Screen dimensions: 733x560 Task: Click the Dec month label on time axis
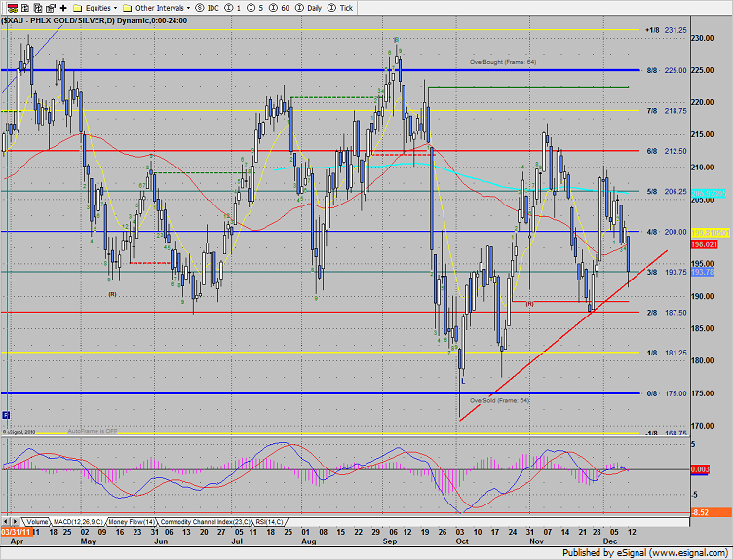(x=609, y=541)
